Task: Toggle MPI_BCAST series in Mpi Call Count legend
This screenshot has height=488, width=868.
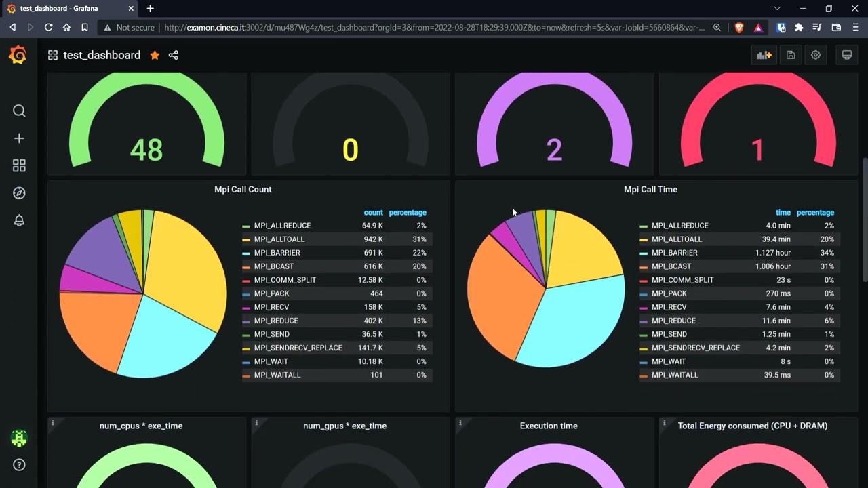Action: point(273,266)
